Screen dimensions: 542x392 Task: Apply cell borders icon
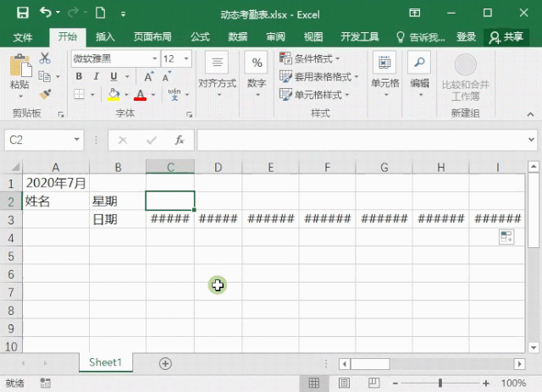click(x=79, y=94)
